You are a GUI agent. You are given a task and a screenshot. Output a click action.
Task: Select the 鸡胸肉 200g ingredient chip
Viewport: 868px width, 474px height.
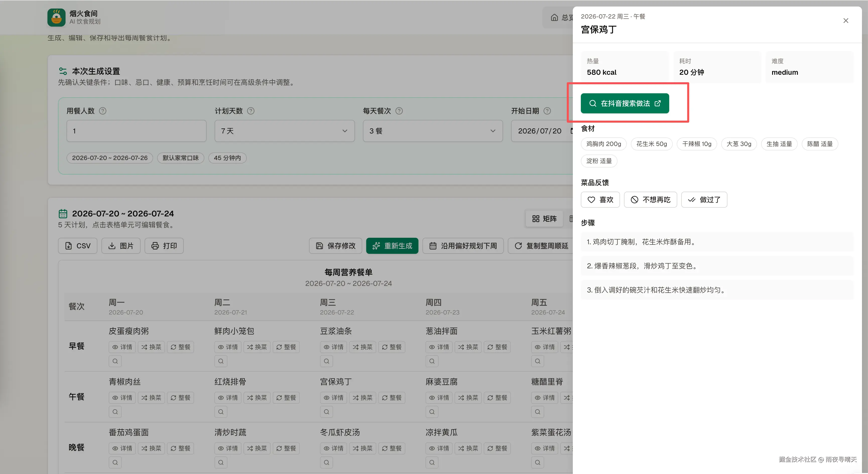[603, 144]
